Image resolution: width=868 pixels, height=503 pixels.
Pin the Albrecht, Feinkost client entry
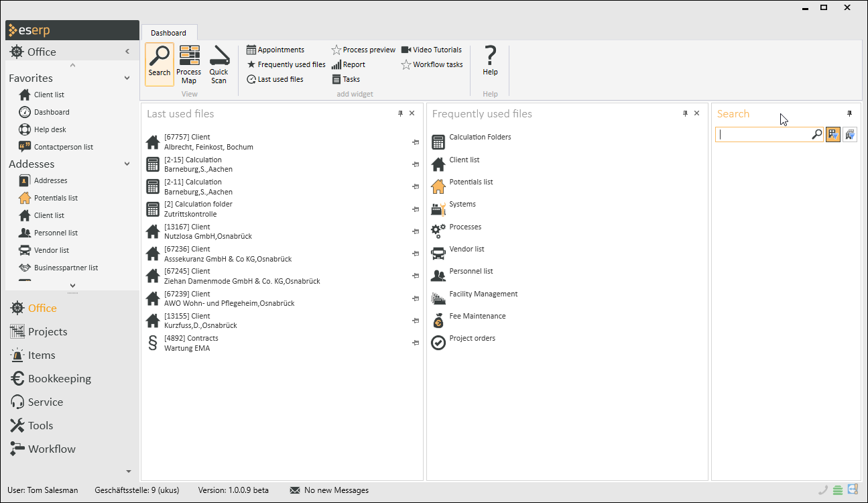pyautogui.click(x=416, y=142)
